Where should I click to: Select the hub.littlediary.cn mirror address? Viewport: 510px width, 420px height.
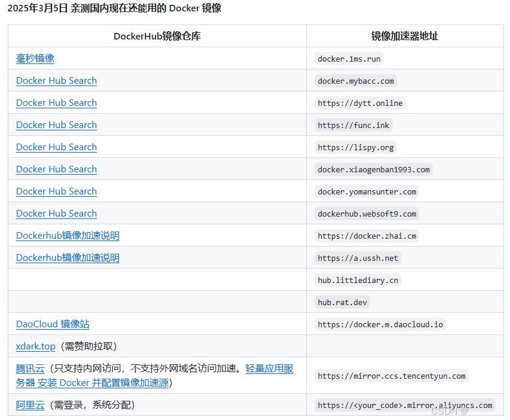358,280
